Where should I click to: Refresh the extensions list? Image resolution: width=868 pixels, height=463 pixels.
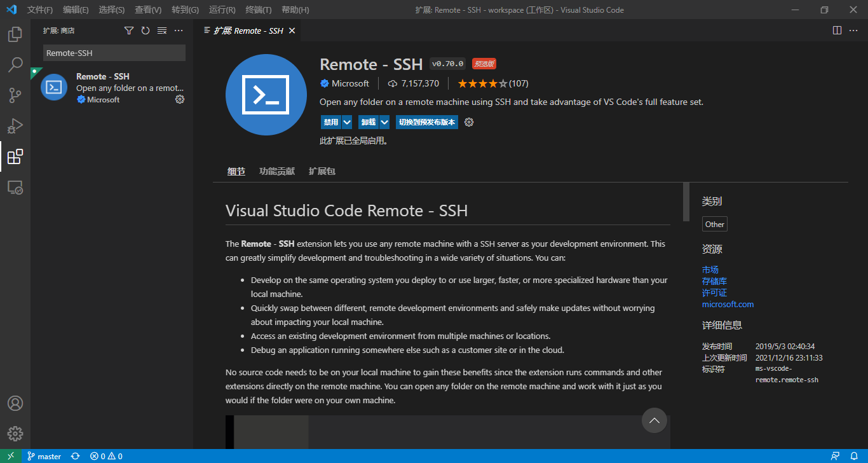click(146, 31)
